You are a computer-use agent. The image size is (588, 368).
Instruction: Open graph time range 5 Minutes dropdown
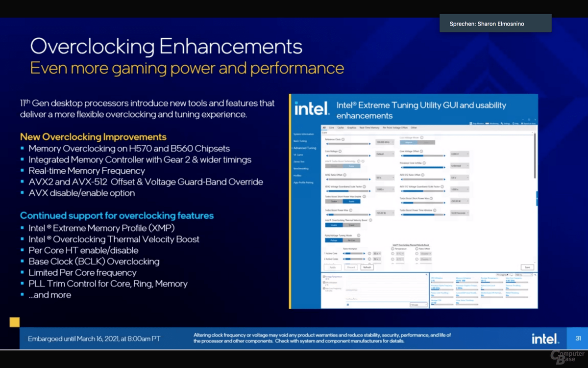point(418,304)
